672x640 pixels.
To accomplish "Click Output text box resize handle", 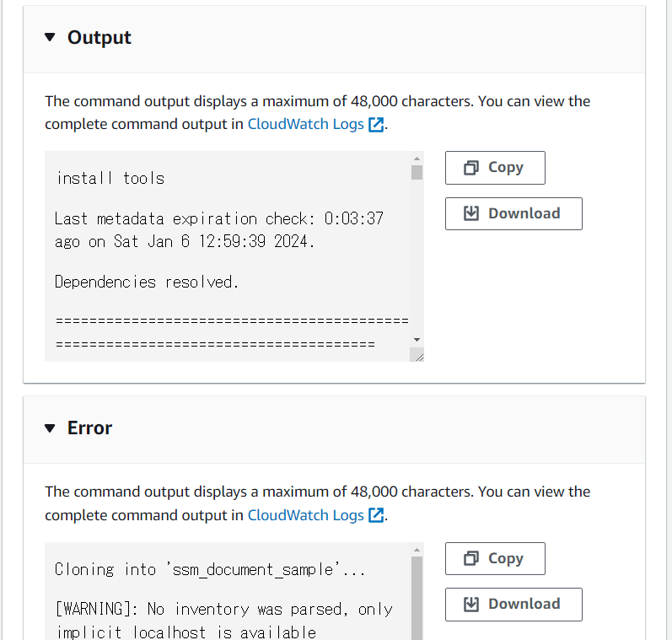I will click(x=417, y=355).
